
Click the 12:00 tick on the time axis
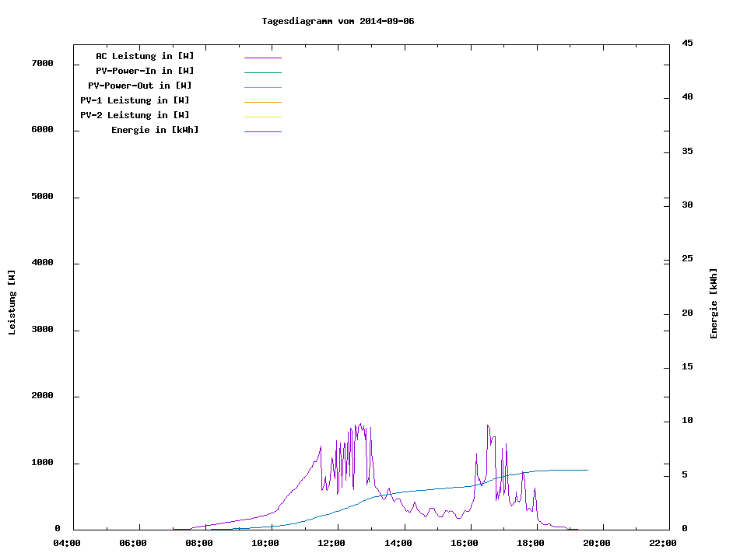332,543
